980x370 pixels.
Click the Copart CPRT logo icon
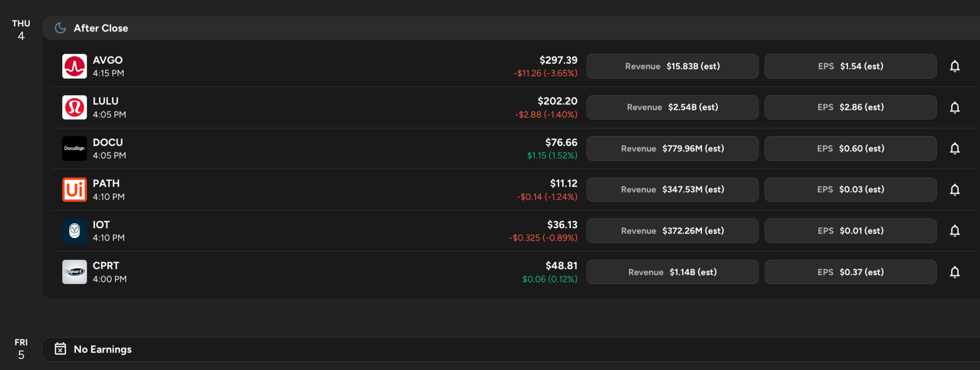tap(75, 272)
